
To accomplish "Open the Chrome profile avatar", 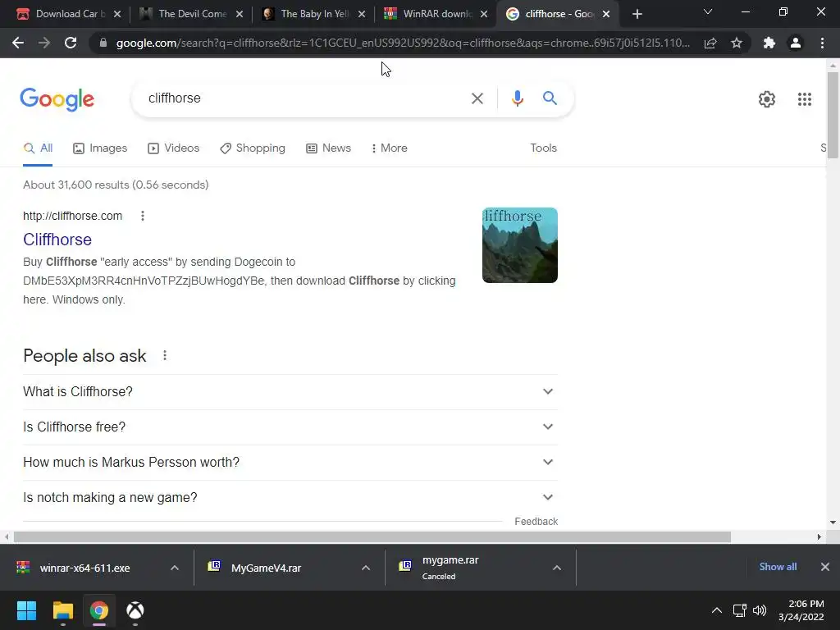I will coord(796,43).
